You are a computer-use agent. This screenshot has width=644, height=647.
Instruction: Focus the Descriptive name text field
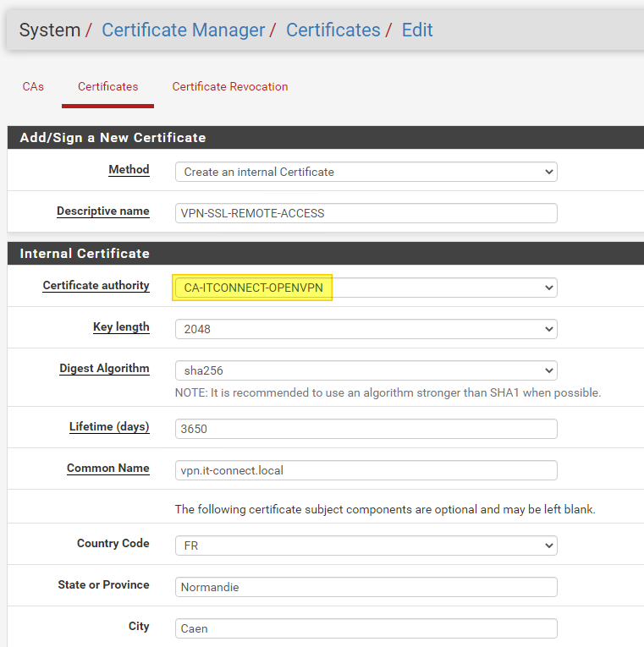(366, 213)
